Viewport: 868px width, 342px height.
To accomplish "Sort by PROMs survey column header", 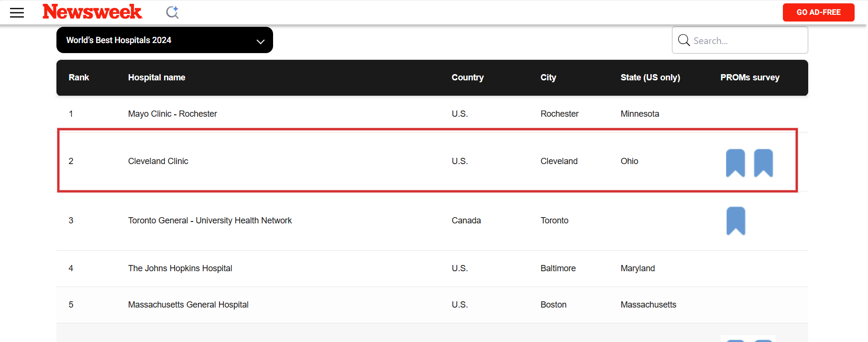I will click(x=750, y=77).
